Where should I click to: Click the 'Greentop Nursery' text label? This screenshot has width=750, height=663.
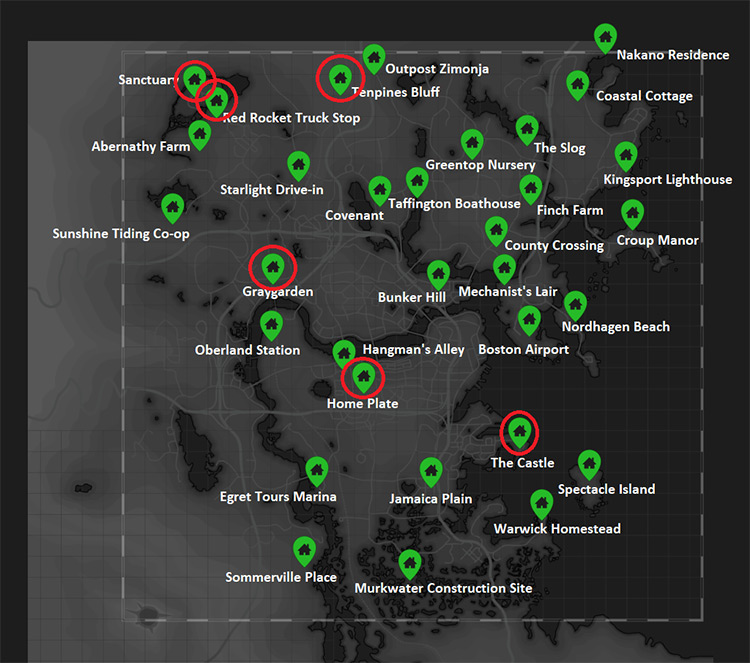click(x=480, y=165)
